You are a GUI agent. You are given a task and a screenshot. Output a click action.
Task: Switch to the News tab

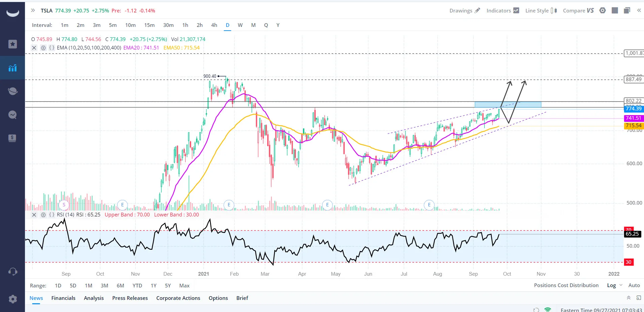pyautogui.click(x=36, y=298)
